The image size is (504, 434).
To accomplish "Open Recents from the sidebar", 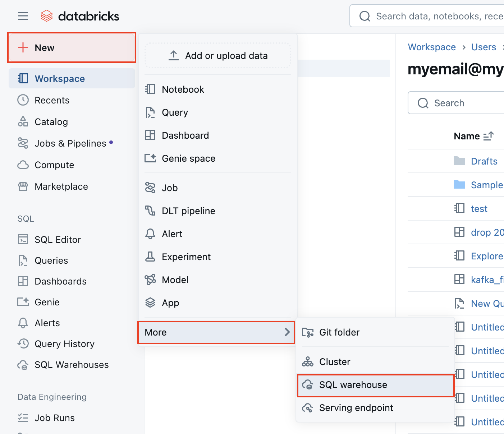I will coord(52,100).
